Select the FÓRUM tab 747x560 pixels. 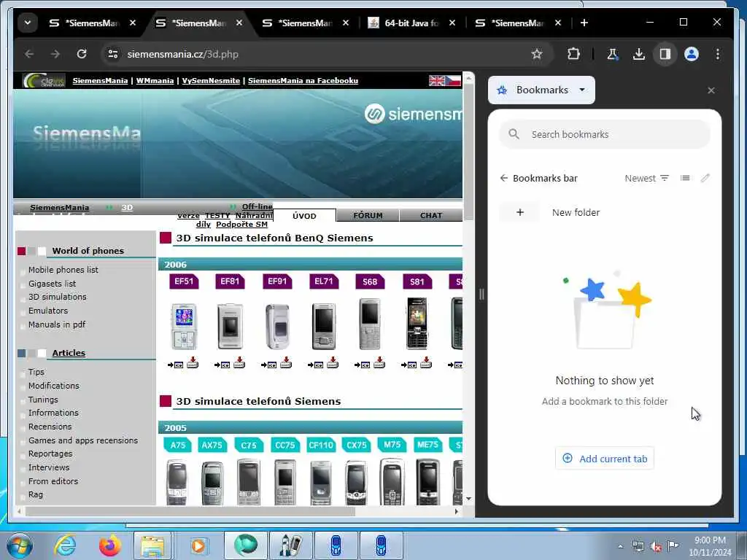point(368,215)
